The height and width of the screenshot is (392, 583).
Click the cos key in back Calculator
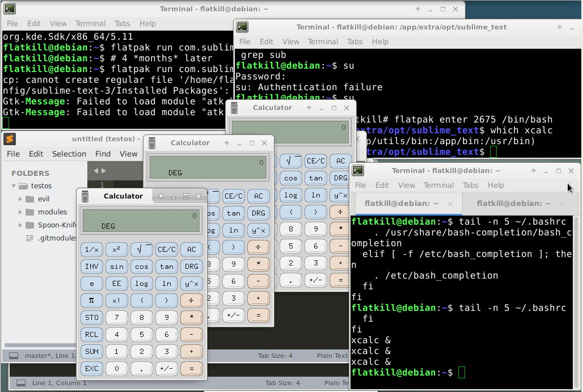point(290,178)
